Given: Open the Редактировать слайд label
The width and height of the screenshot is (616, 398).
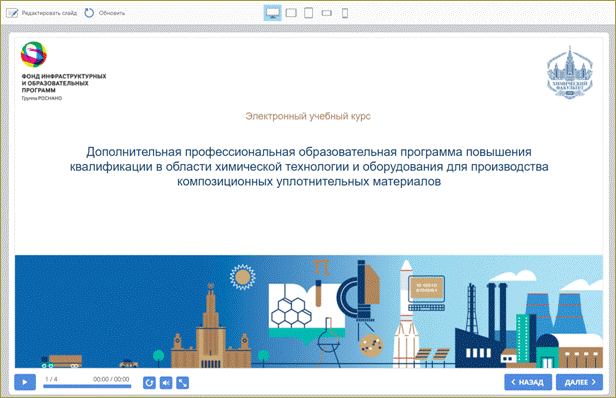Looking at the screenshot, I should click(50, 13).
